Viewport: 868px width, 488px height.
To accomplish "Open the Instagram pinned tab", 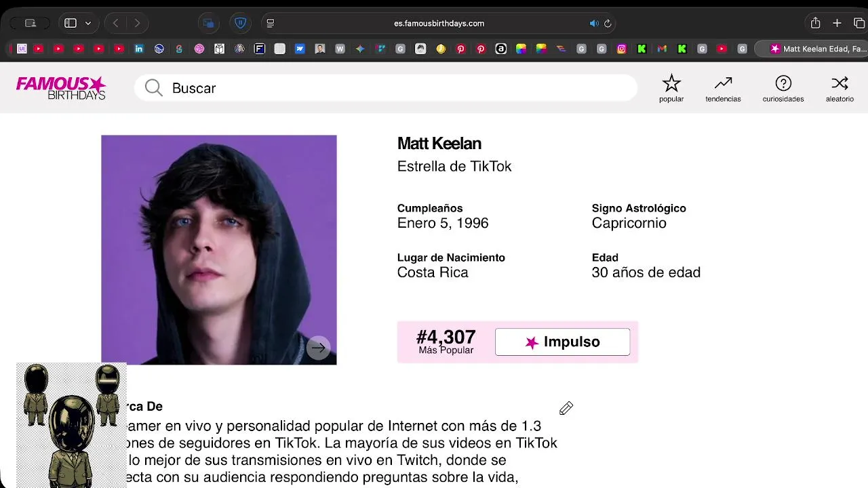I will pyautogui.click(x=622, y=49).
